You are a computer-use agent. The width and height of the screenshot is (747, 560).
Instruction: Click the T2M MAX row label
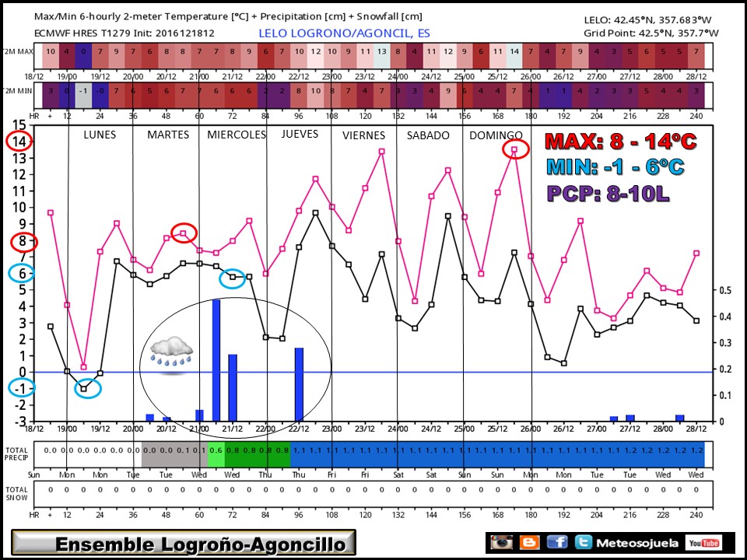coord(18,51)
